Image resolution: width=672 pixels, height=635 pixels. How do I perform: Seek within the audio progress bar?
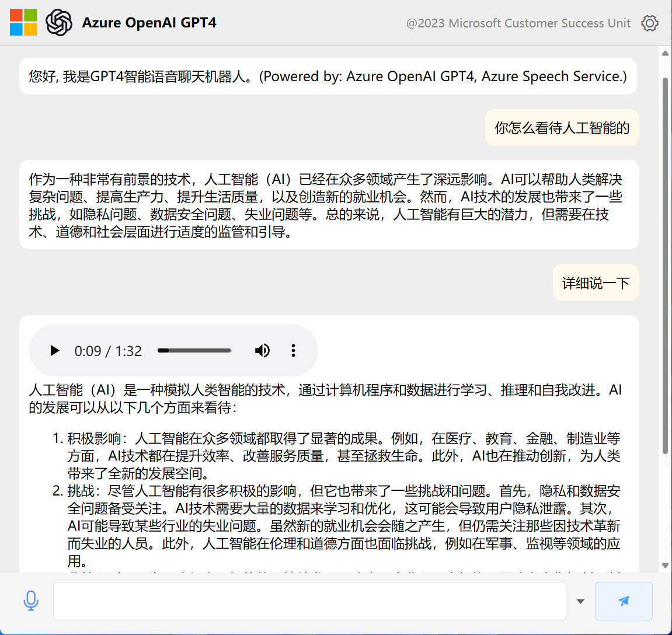point(194,351)
